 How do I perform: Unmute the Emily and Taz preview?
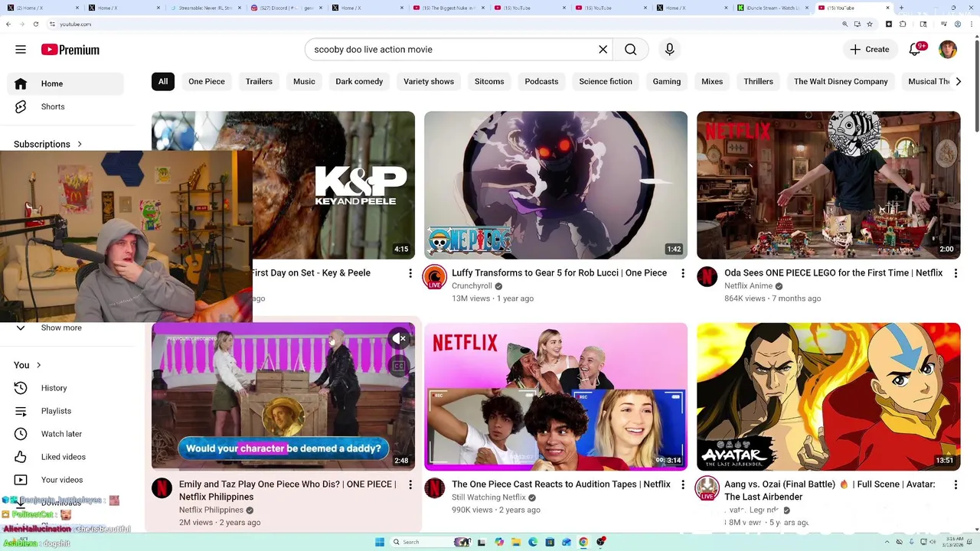[399, 338]
